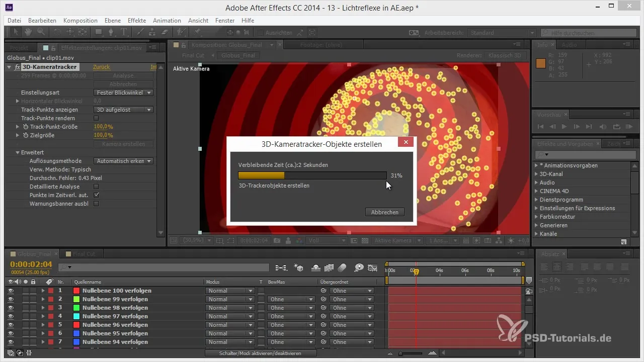Select the Clone Stamp tool
The image size is (644, 362).
tap(153, 32)
